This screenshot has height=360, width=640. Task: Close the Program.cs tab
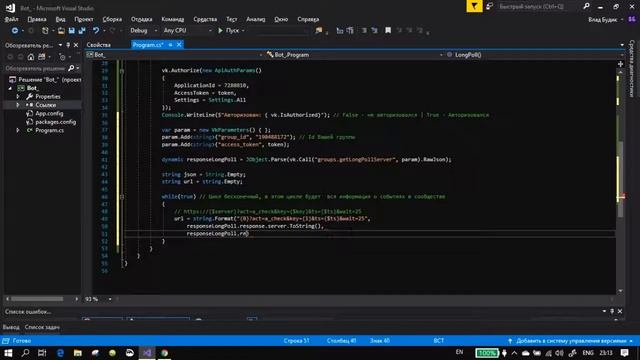point(179,44)
